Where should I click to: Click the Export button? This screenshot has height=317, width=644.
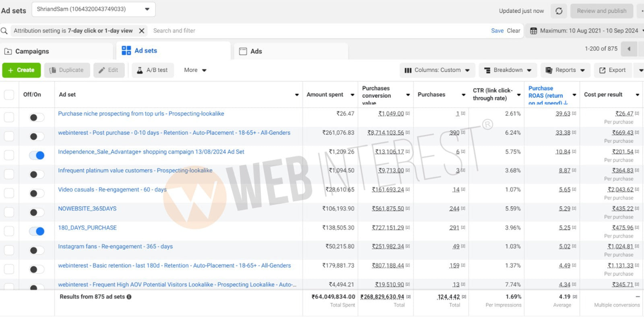coord(612,70)
